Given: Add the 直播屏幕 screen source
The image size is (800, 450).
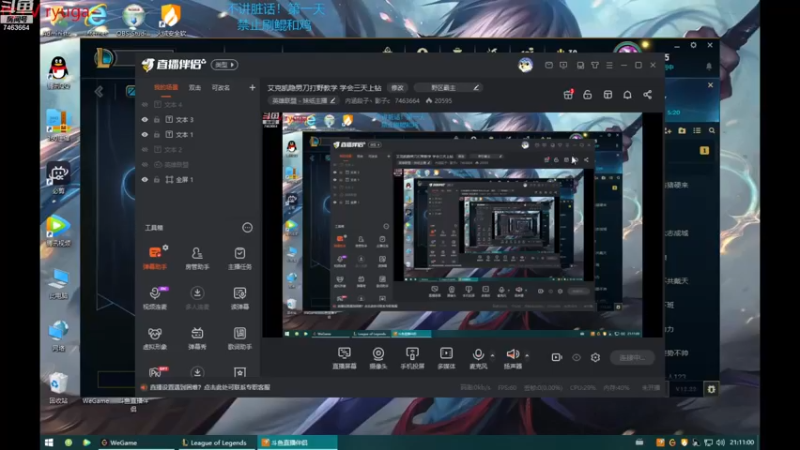Looking at the screenshot, I should click(x=344, y=358).
